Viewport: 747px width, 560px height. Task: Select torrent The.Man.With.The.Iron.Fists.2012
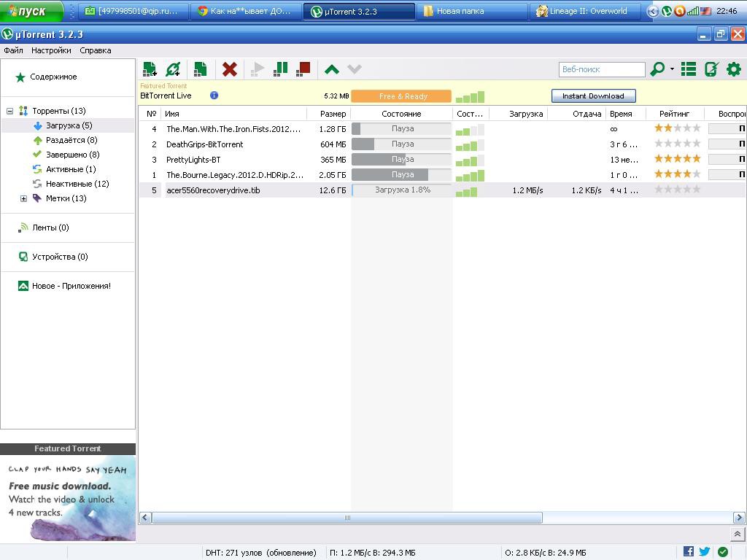[x=442, y=128]
